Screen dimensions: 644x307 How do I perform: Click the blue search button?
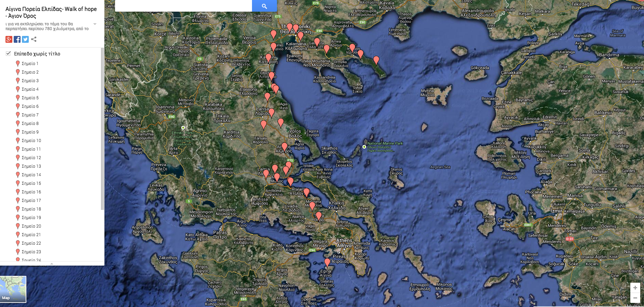[264, 6]
